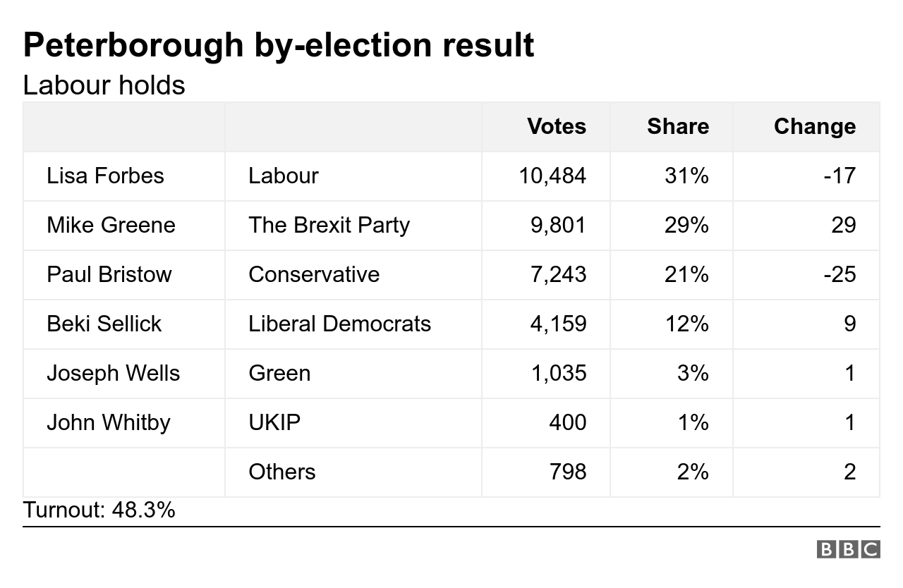Click the Others row label
This screenshot has height=588, width=903.
coord(281,472)
